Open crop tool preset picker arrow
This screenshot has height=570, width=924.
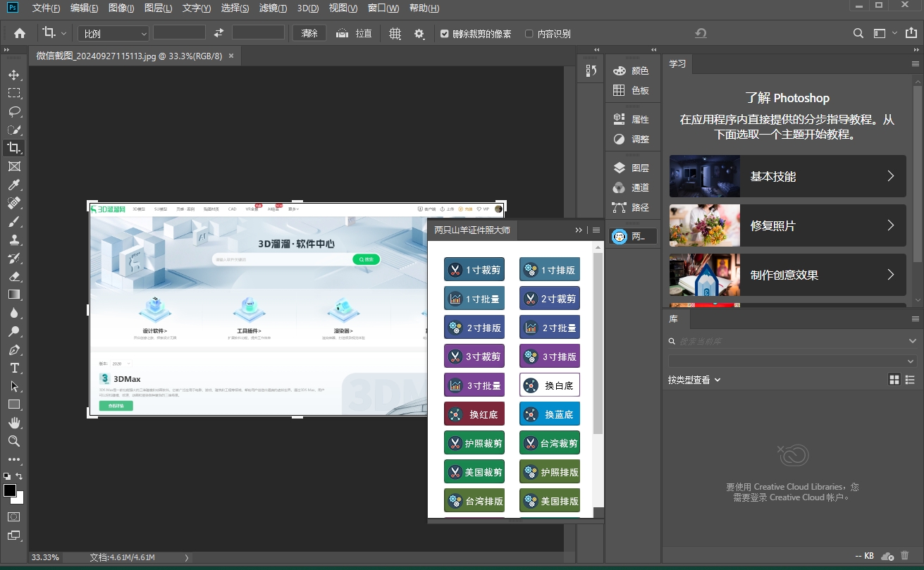(64, 33)
